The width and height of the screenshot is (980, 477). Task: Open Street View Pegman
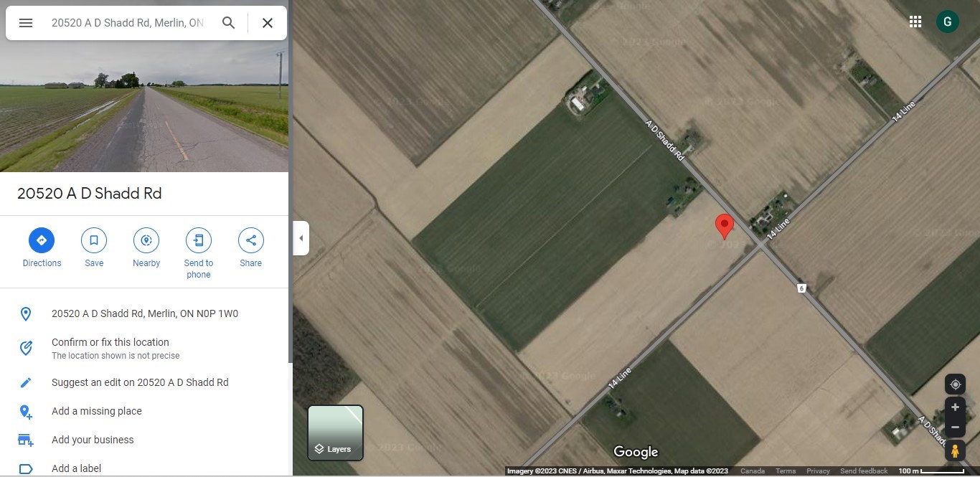point(955,451)
